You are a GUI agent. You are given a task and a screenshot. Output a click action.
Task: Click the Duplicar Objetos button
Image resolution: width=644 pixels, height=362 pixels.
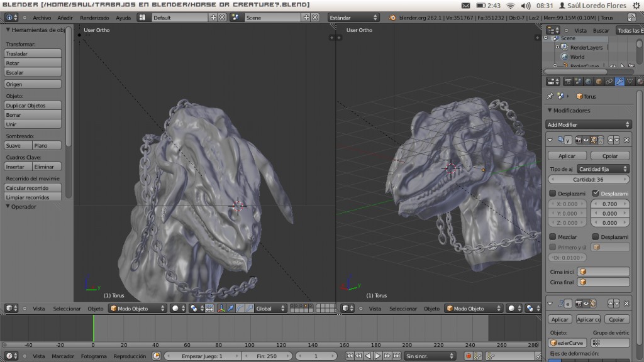[32, 105]
